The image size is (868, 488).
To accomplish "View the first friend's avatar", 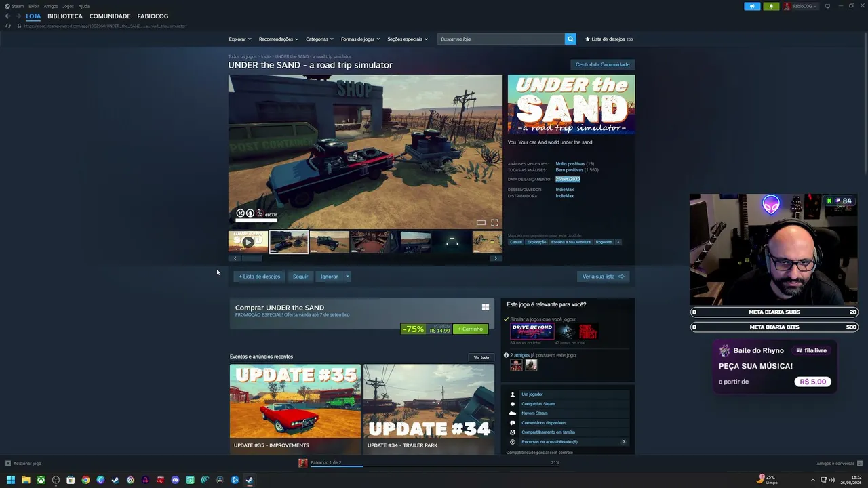I will (516, 365).
